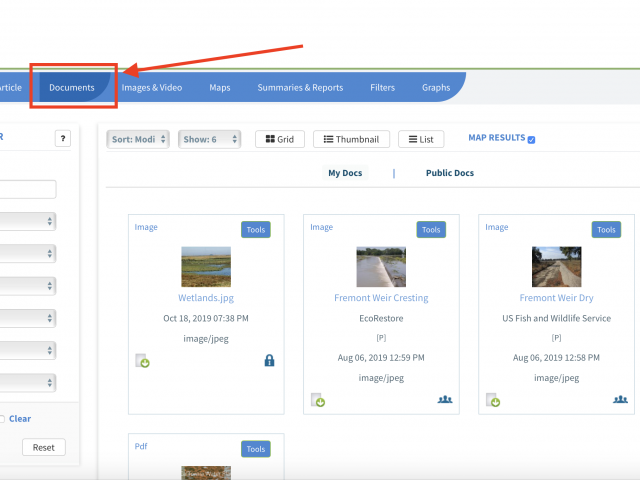Click the Clear link

(x=20, y=419)
